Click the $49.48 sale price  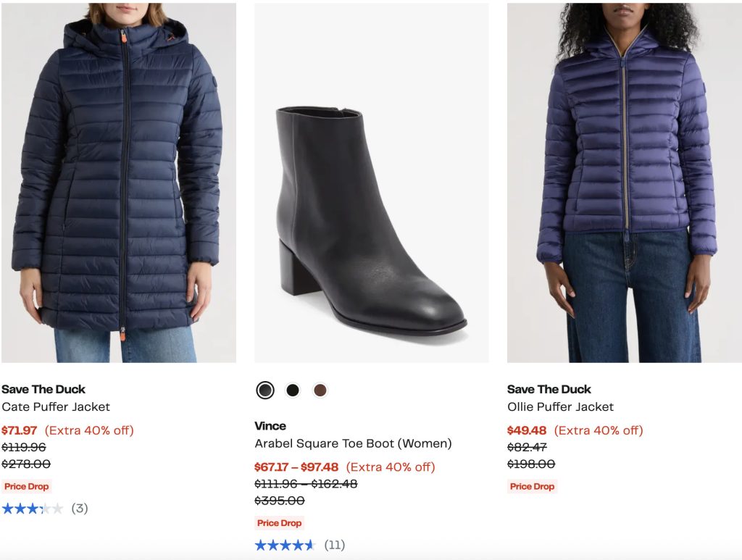click(527, 430)
